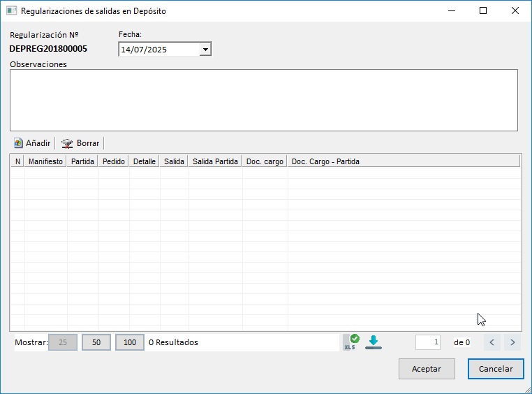Click the Borrar delete icon
Image resolution: width=532 pixels, height=394 pixels.
[67, 143]
